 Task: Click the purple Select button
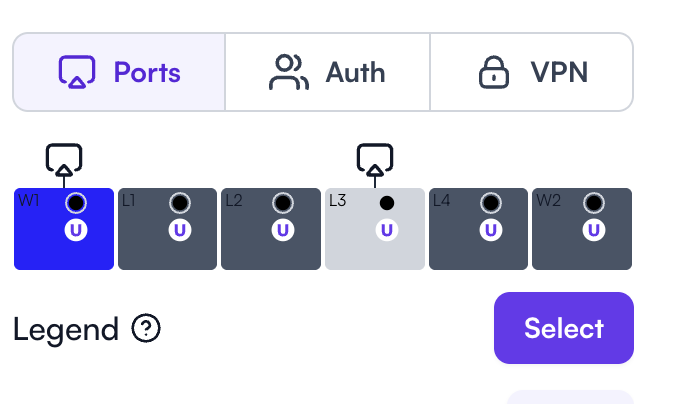pyautogui.click(x=564, y=328)
